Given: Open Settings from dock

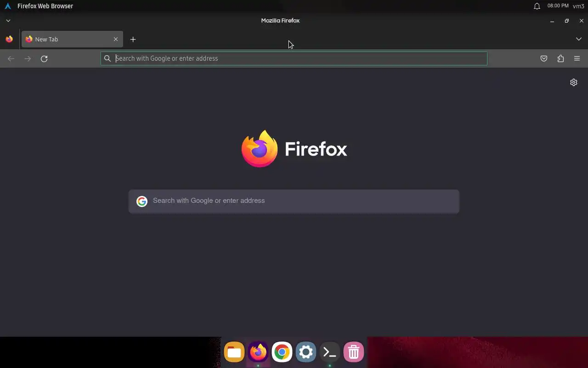Looking at the screenshot, I should click(306, 352).
